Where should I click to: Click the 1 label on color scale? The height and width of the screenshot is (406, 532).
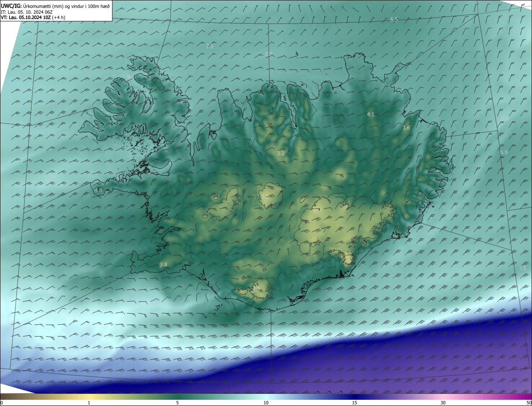click(89, 403)
